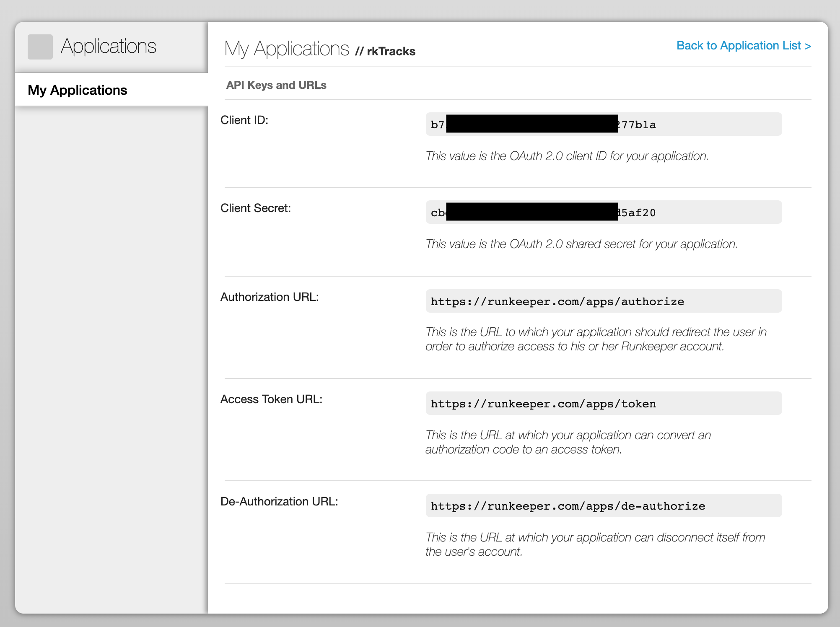Click the My Applications page title
The width and height of the screenshot is (840, 627).
[287, 49]
